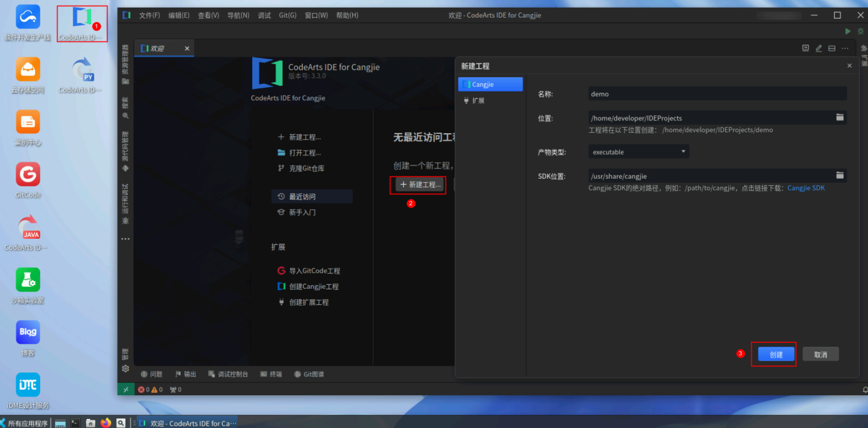Open the Git图谱 panel

pyautogui.click(x=309, y=374)
